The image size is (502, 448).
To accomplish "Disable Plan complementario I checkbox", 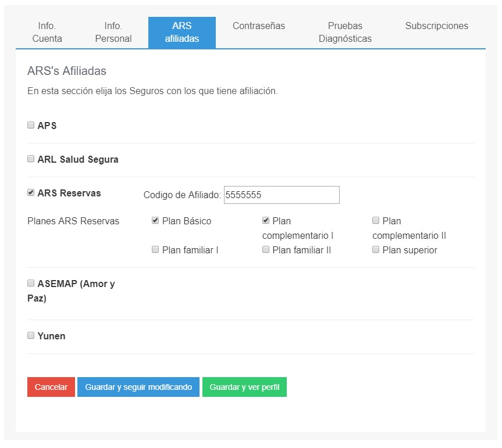I will pos(266,220).
